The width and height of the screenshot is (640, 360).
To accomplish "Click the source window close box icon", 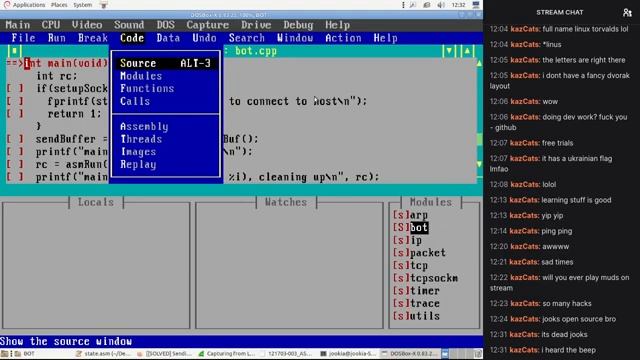I will tap(15, 51).
